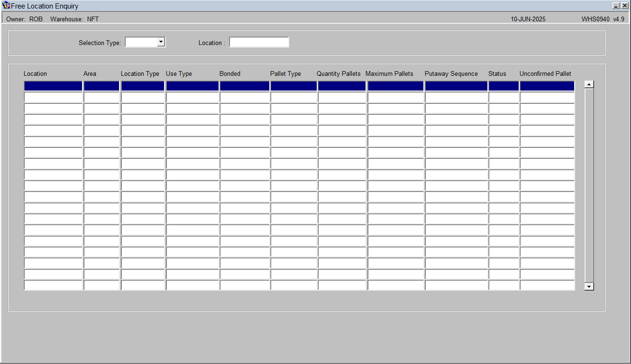This screenshot has width=631, height=364.
Task: Select the highlighted Location Type cell
Action: (143, 86)
